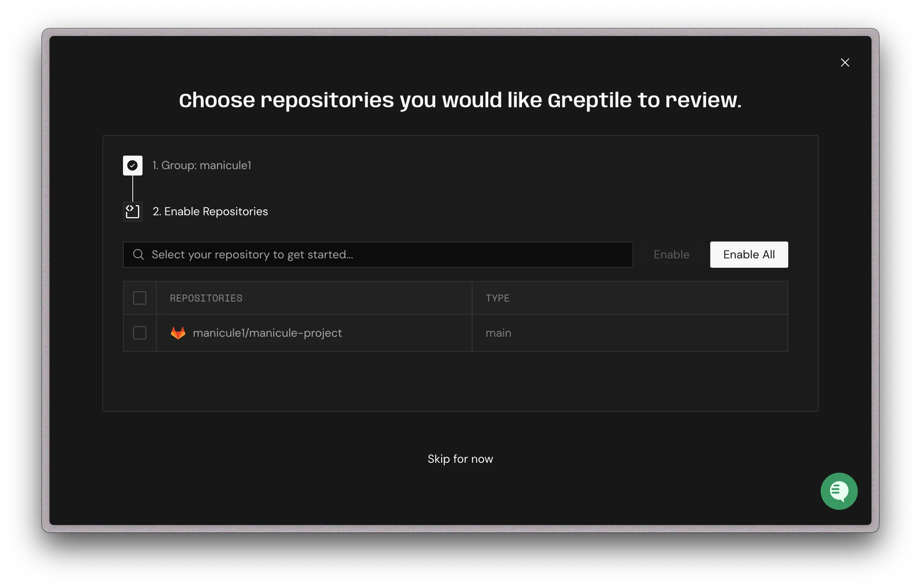The image size is (921, 588).
Task: Click the greyed-out Enable button
Action: 671,254
